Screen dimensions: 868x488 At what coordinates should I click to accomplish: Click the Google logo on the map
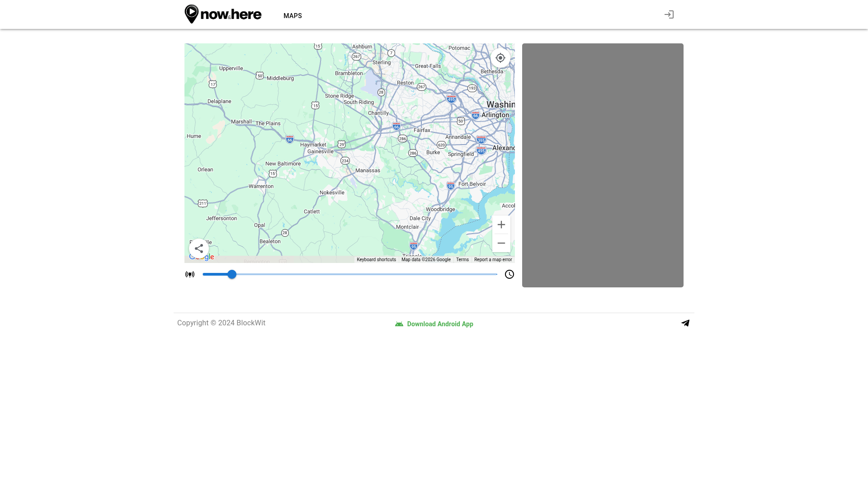202,257
